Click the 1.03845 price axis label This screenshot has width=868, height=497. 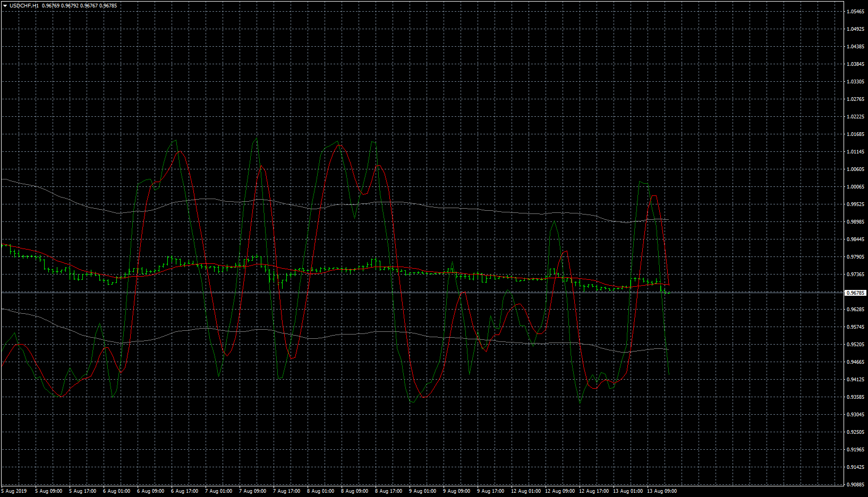[x=855, y=64]
